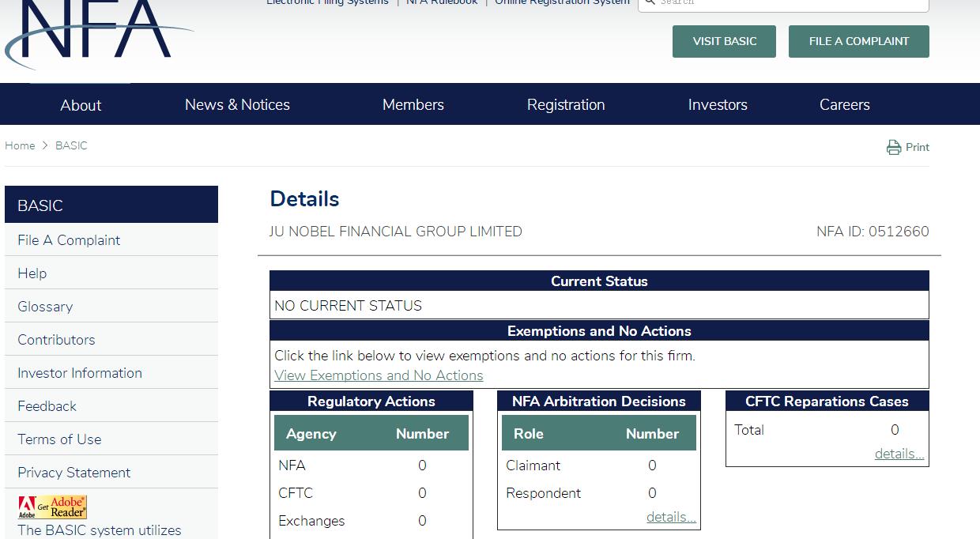
Task: Open the Careers menu
Action: [845, 104]
